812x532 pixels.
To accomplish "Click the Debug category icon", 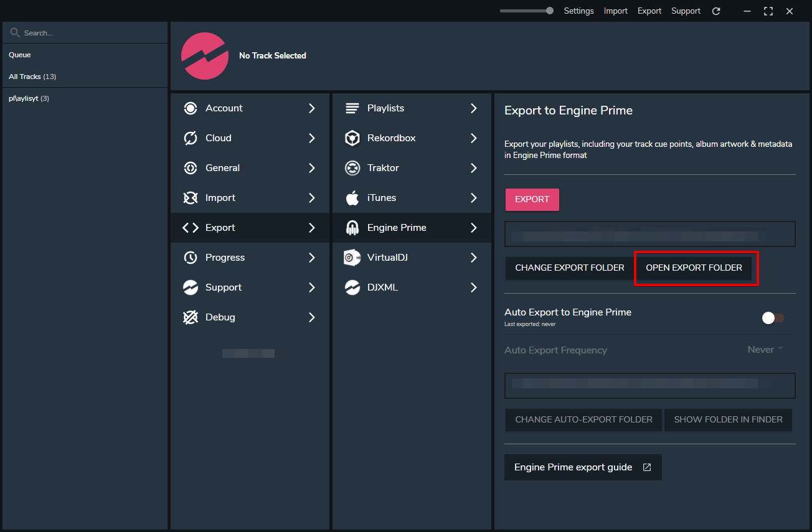I will click(191, 317).
